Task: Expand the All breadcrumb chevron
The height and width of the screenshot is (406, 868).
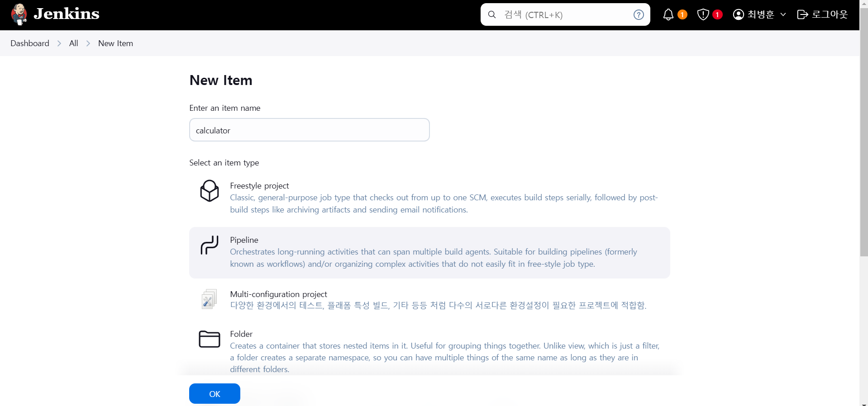Action: pos(88,43)
